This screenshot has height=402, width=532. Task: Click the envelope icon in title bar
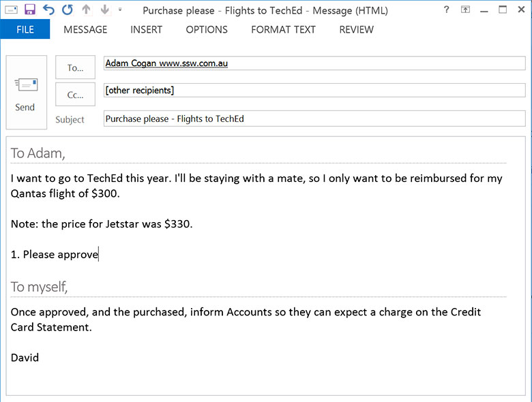tap(11, 10)
